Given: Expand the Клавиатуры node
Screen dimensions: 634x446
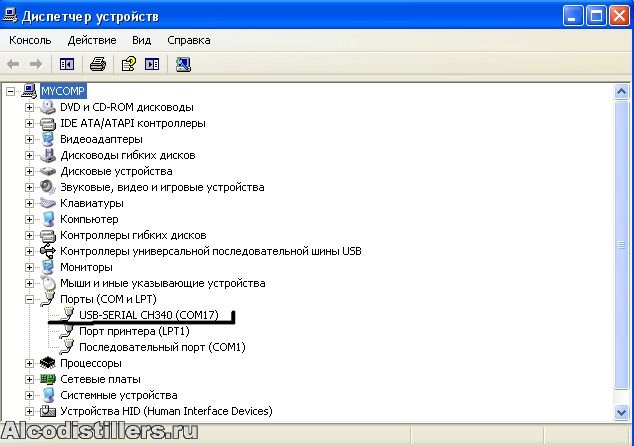Looking at the screenshot, I should [29, 203].
